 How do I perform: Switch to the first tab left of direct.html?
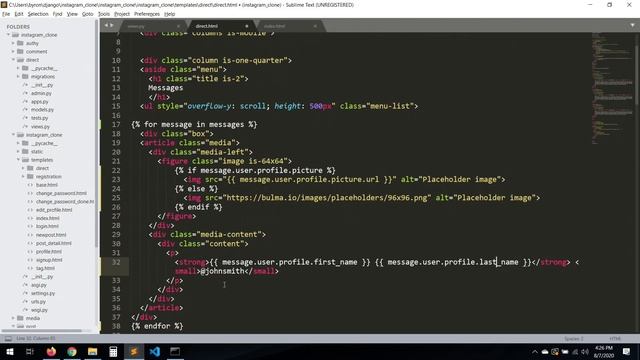[x=136, y=26]
